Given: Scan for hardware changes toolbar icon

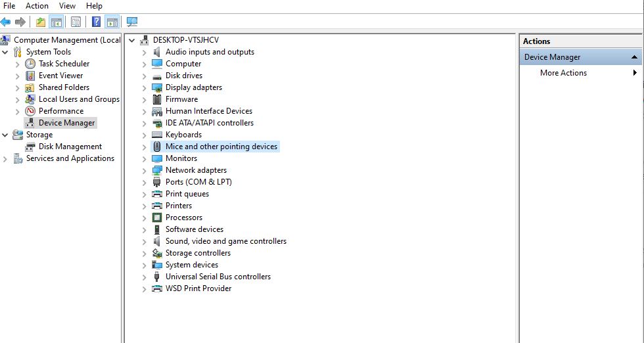Looking at the screenshot, I should coord(132,22).
